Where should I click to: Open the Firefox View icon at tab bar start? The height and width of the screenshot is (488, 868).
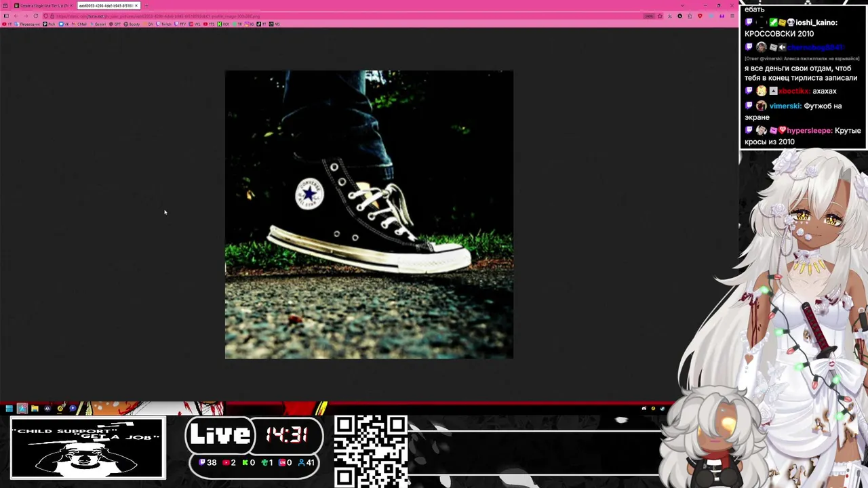(5, 5)
